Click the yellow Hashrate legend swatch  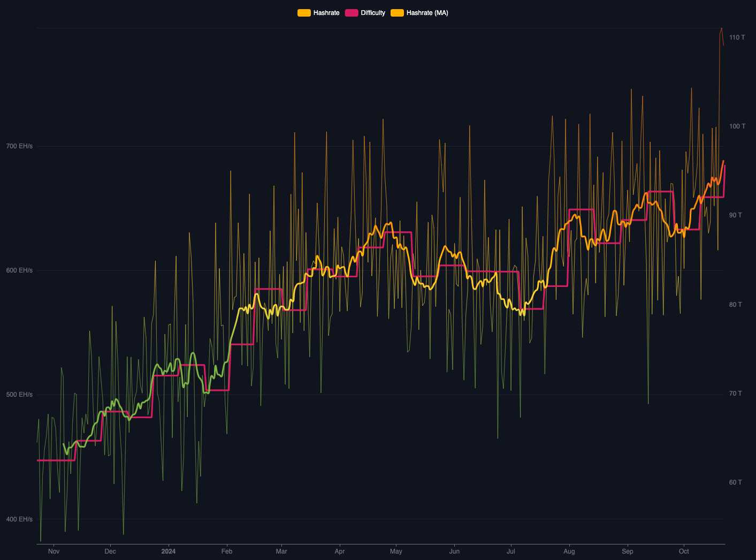[x=303, y=12]
